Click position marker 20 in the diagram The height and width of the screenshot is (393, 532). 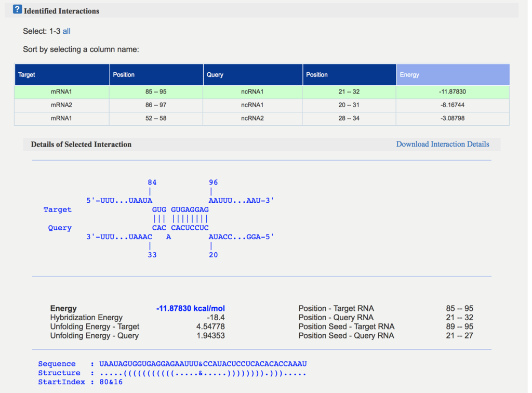click(213, 255)
